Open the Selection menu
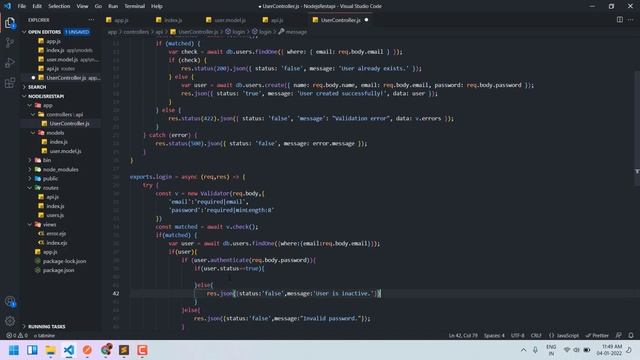The image size is (640, 360). click(x=59, y=6)
